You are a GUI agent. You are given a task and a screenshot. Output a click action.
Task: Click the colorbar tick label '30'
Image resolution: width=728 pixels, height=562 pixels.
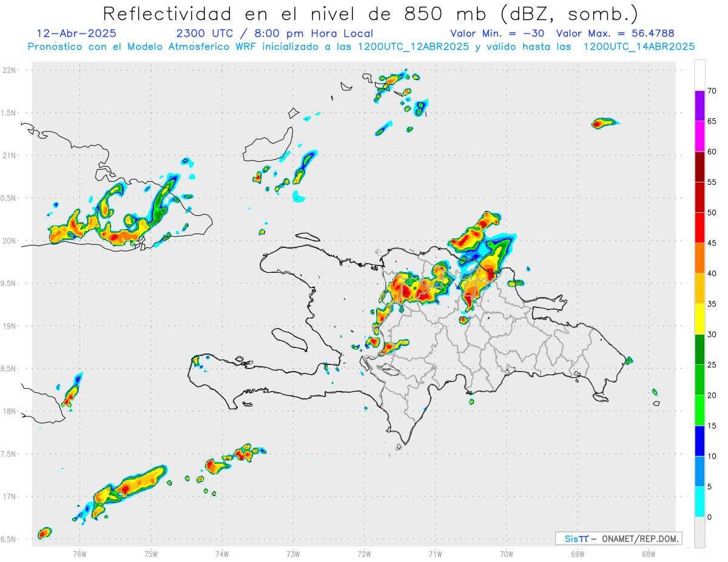tap(712, 335)
